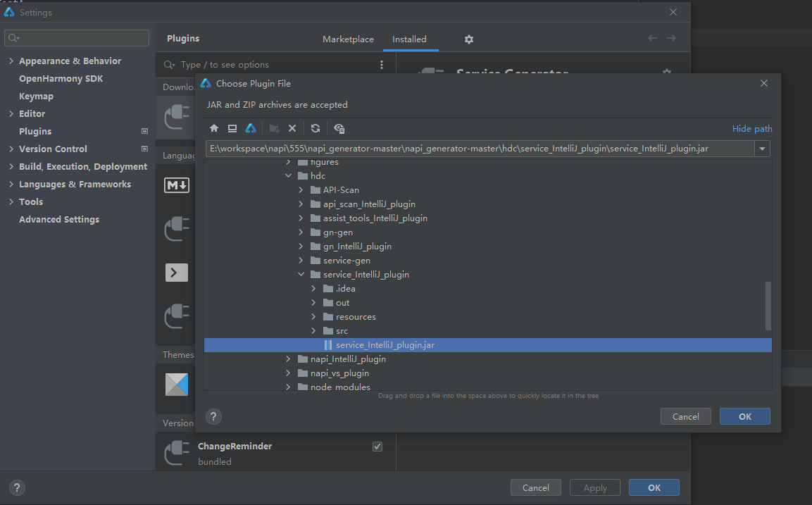Navigate back in Settings

(x=653, y=38)
